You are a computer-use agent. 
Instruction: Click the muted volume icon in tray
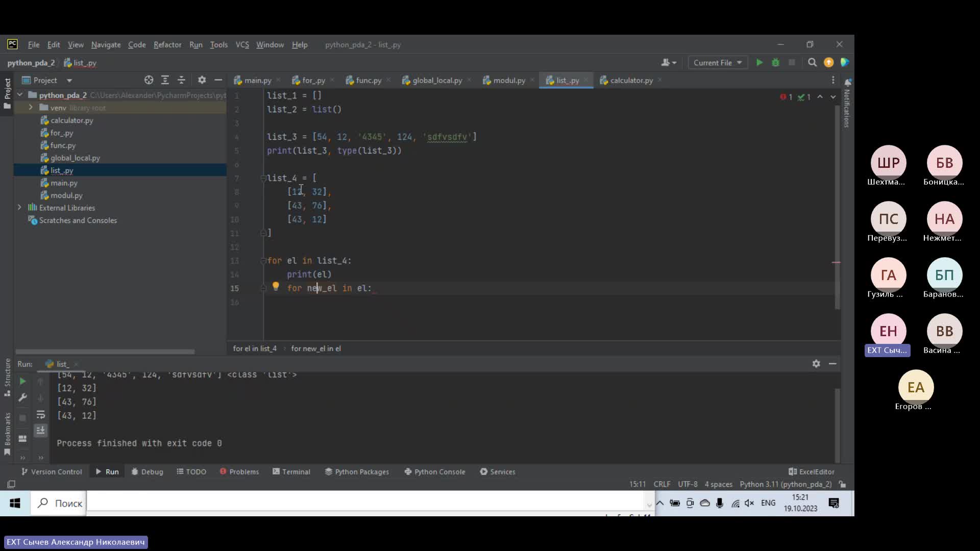coord(749,503)
